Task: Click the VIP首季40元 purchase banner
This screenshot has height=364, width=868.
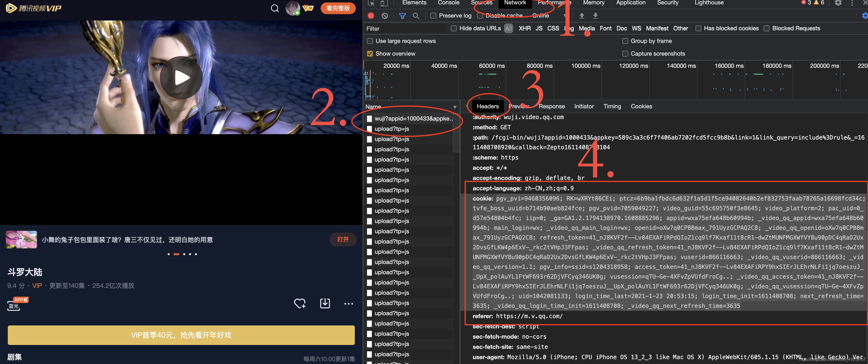Action: (x=181, y=335)
